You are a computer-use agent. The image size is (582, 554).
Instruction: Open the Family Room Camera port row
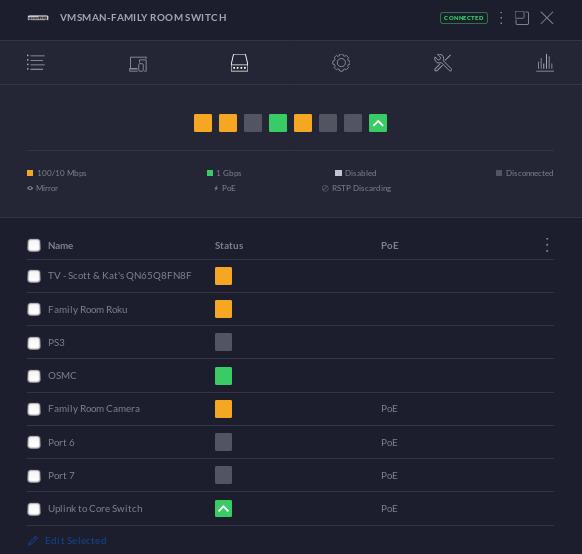pos(290,409)
